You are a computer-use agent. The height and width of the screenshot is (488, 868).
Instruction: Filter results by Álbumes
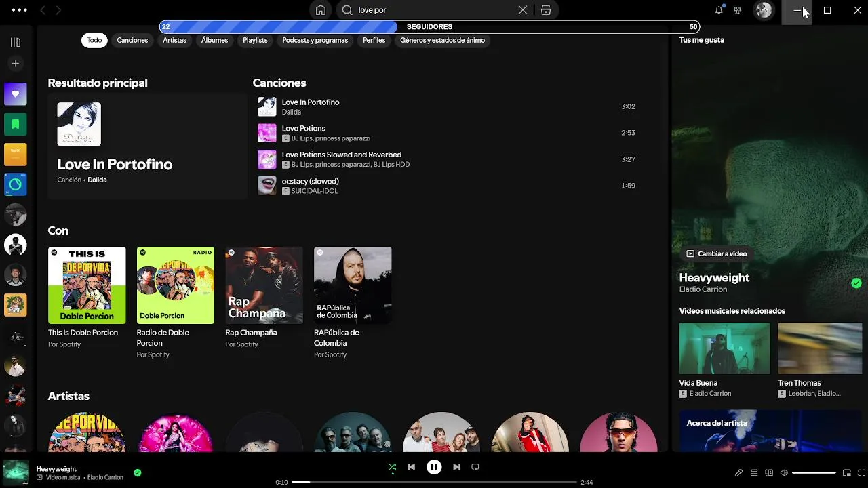214,40
